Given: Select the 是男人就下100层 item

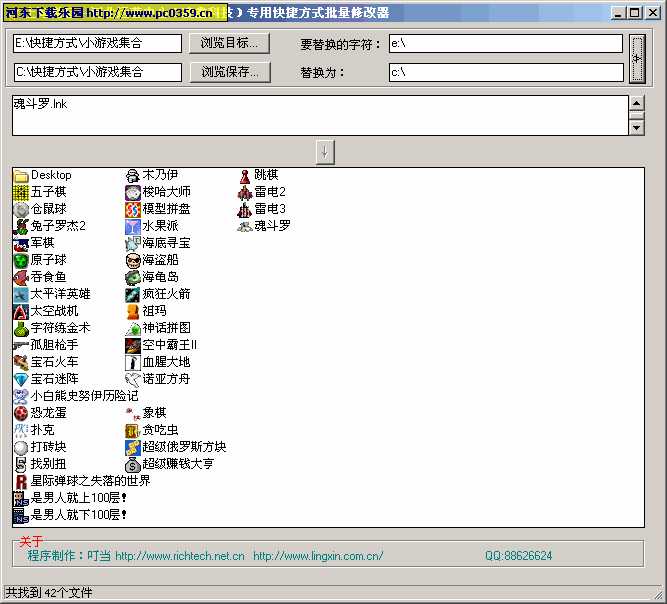Looking at the screenshot, I should pyautogui.click(x=70, y=515).
